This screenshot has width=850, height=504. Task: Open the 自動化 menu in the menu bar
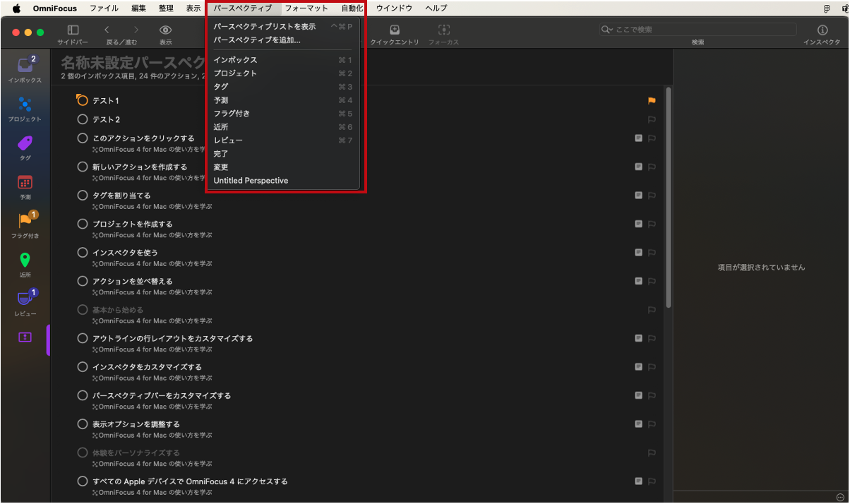point(352,8)
